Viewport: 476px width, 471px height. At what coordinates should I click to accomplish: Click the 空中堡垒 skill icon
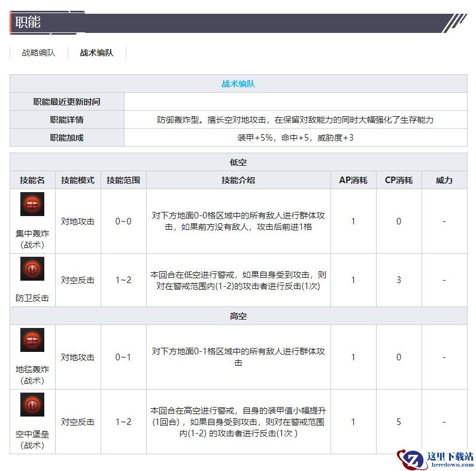point(32,405)
